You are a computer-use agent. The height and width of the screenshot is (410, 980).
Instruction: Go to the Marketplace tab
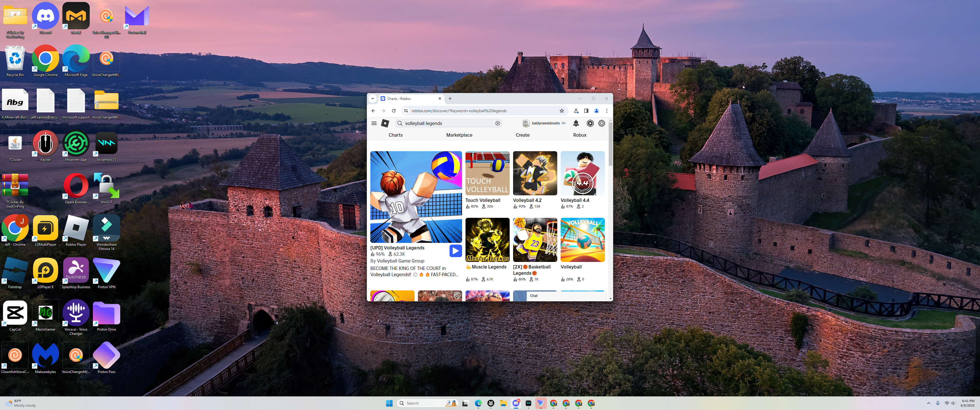pyautogui.click(x=459, y=135)
